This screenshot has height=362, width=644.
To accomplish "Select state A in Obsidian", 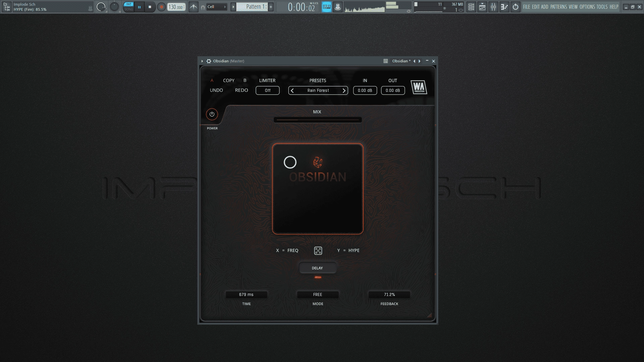I will [x=212, y=80].
